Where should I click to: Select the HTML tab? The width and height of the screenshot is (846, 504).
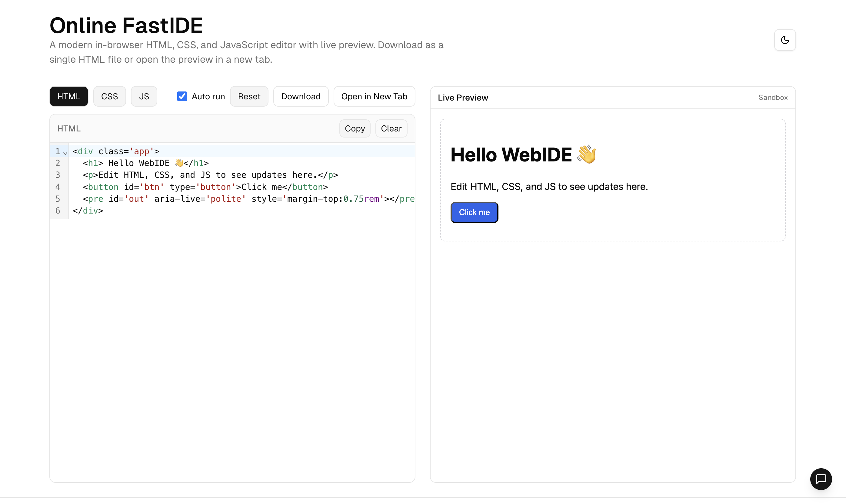pyautogui.click(x=68, y=96)
